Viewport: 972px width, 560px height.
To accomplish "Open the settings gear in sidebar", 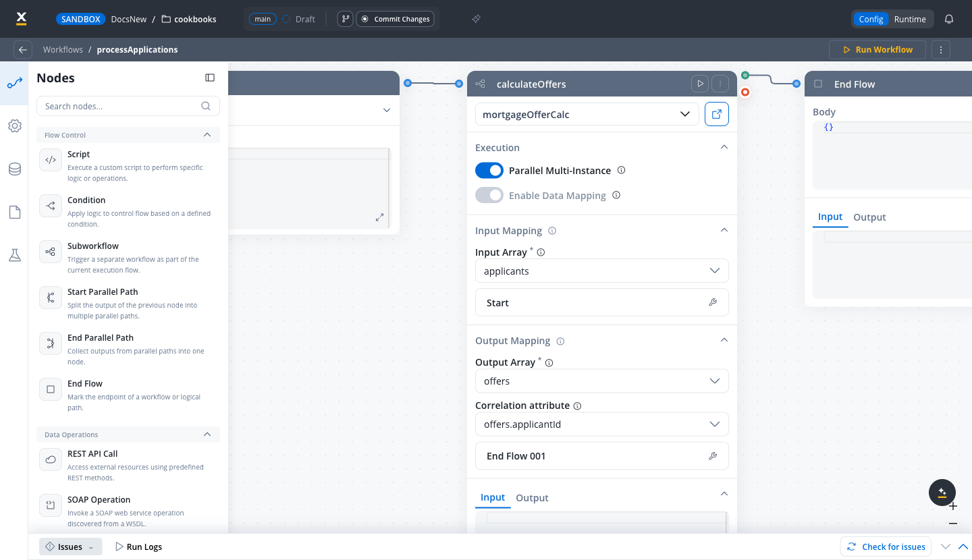I will coord(14,126).
